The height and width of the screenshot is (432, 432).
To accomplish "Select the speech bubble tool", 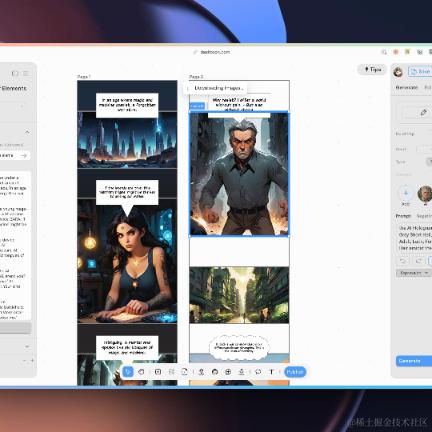I will (x=258, y=372).
